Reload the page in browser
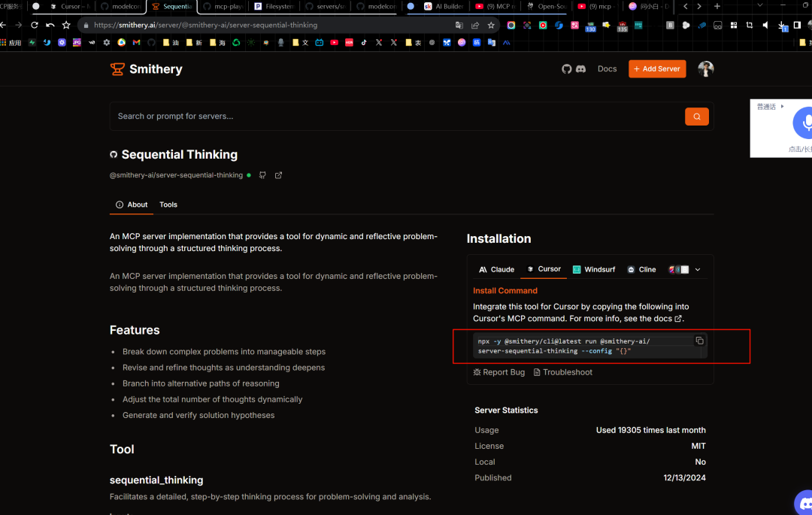This screenshot has width=812, height=515. pyautogui.click(x=34, y=25)
